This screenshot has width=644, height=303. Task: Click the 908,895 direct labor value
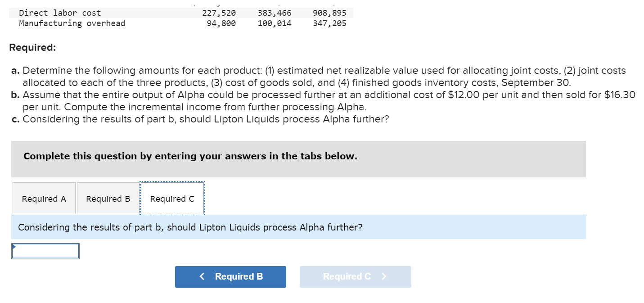tap(329, 13)
